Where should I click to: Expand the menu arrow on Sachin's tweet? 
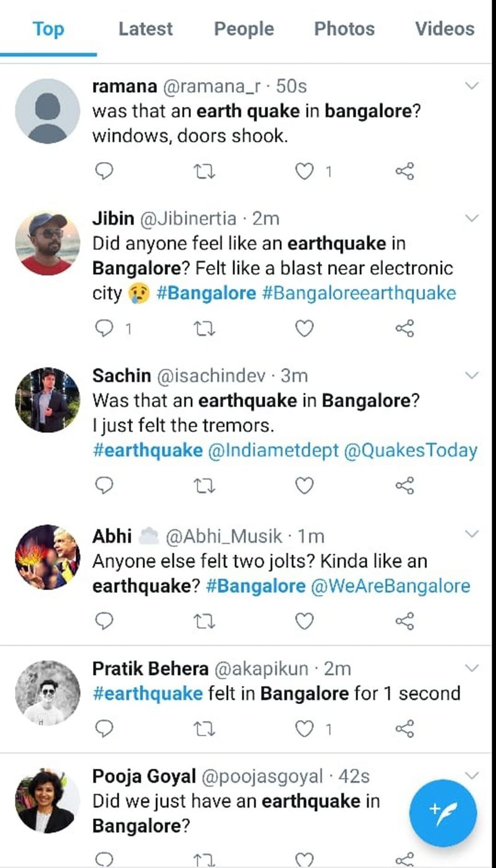tap(472, 375)
